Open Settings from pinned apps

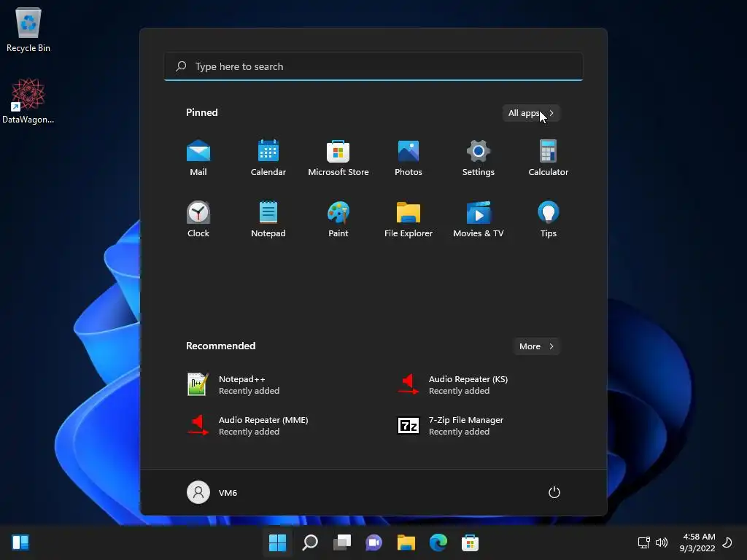(479, 158)
